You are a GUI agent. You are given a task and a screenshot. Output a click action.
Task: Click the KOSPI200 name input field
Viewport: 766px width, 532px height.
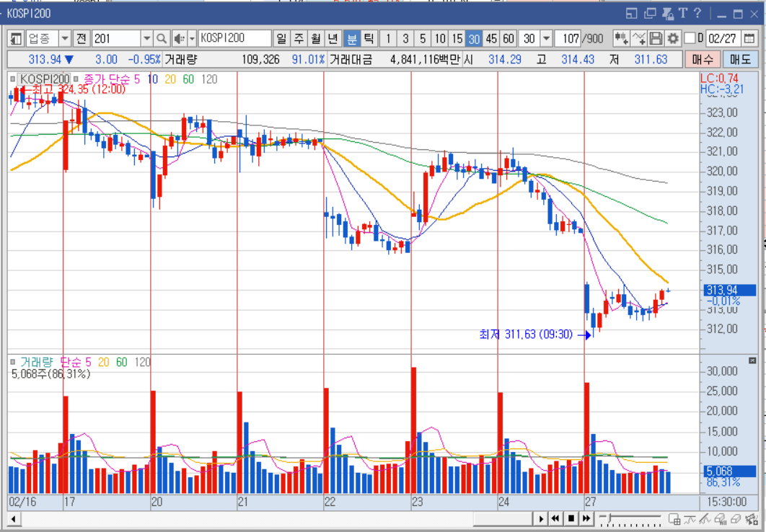point(234,38)
